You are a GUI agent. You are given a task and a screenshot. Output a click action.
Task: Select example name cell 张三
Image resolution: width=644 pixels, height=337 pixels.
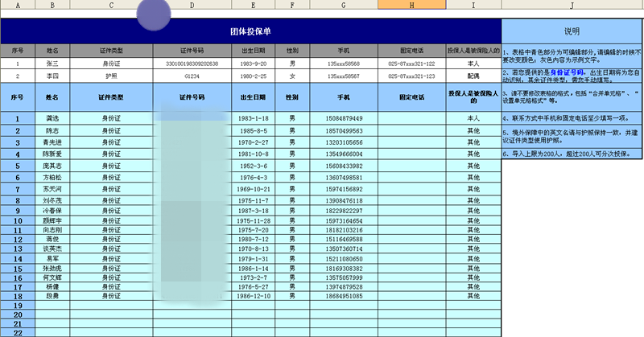[x=52, y=64]
